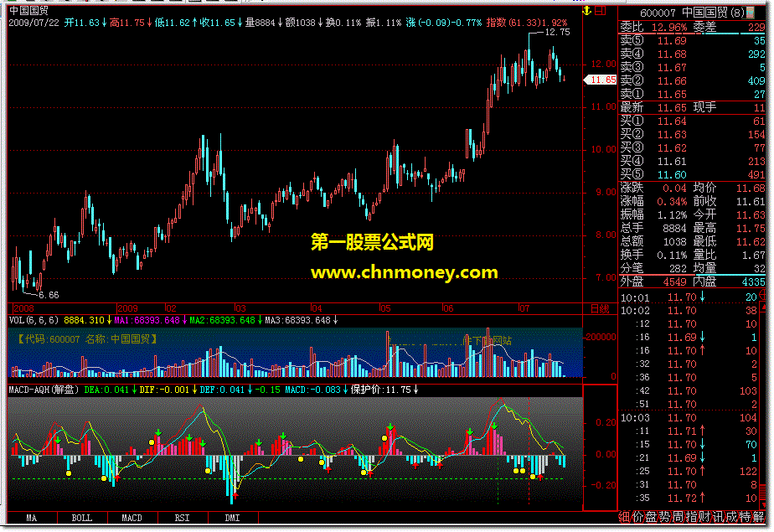The image size is (774, 532).
Task: Open the 成 tab in the quote panel
Action: (x=731, y=517)
